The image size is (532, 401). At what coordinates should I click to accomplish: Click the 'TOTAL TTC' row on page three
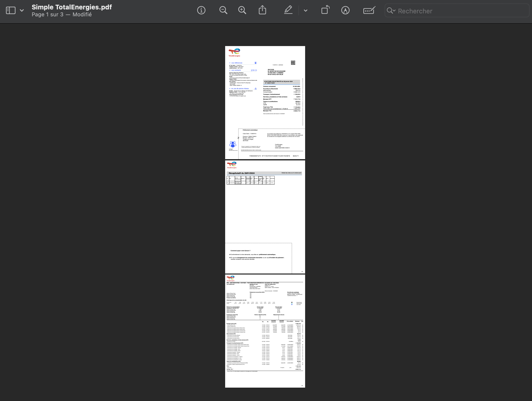[264, 369]
